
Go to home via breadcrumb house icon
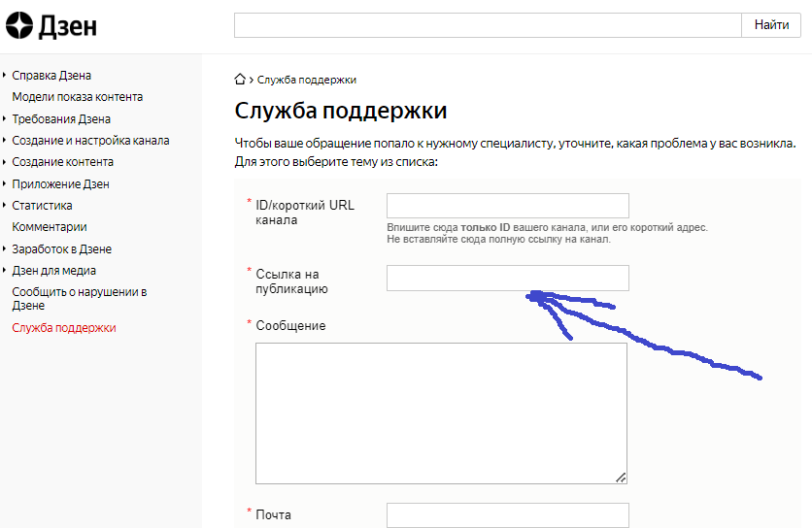[240, 80]
